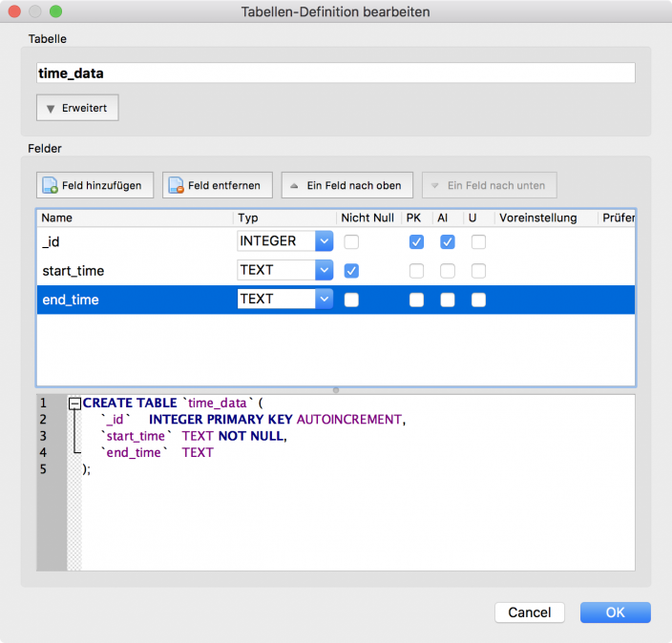Click OK to confirm table definition

click(x=615, y=612)
